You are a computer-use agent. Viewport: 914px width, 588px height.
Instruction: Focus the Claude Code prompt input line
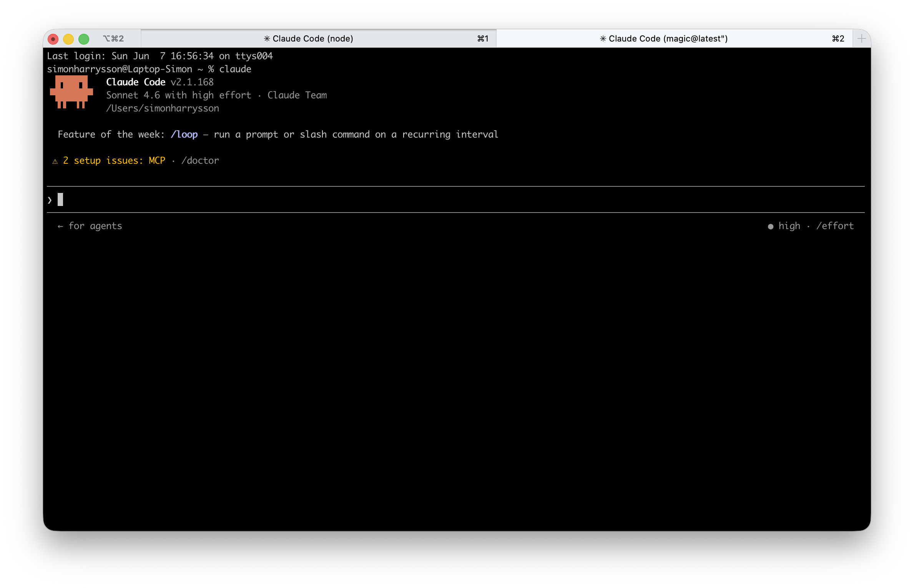tap(455, 199)
